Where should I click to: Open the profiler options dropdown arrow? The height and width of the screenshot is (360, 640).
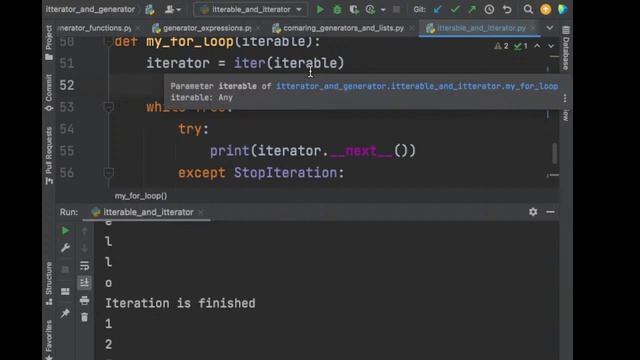pos(383,9)
